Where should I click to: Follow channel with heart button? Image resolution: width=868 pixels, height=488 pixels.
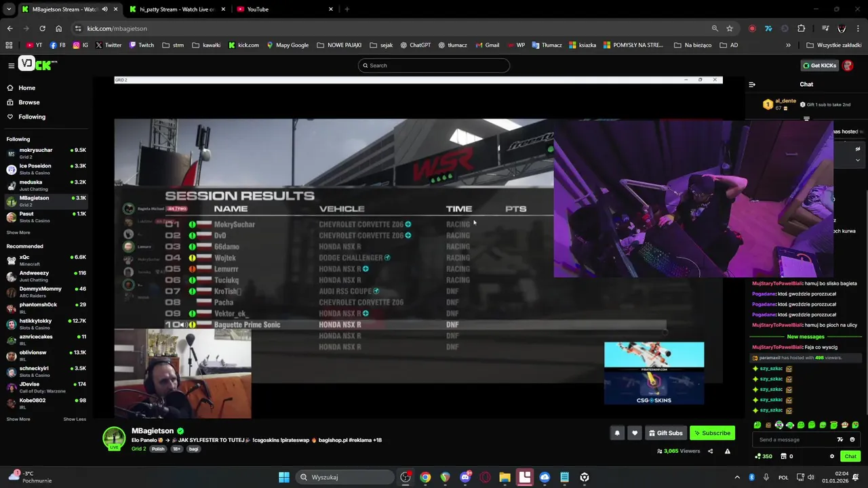point(635,433)
